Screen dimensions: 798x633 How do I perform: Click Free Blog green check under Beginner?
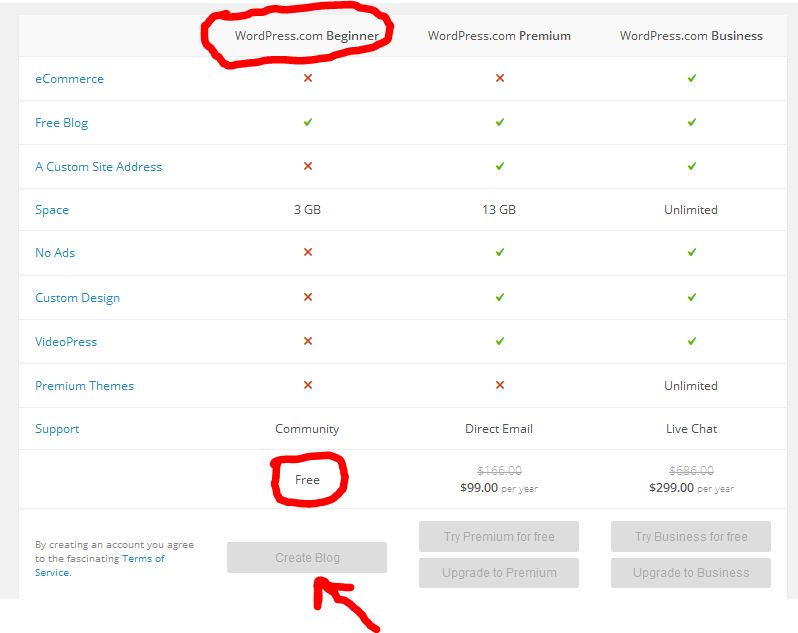[307, 122]
